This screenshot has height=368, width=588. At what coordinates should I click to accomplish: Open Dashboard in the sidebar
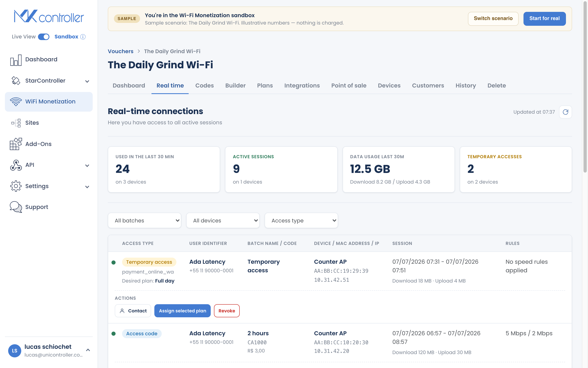(x=49, y=60)
